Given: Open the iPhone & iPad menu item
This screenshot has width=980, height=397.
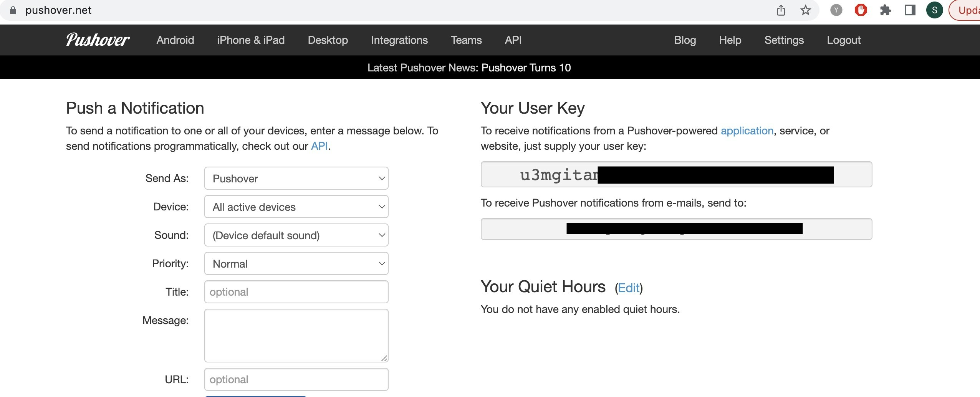Looking at the screenshot, I should point(251,40).
